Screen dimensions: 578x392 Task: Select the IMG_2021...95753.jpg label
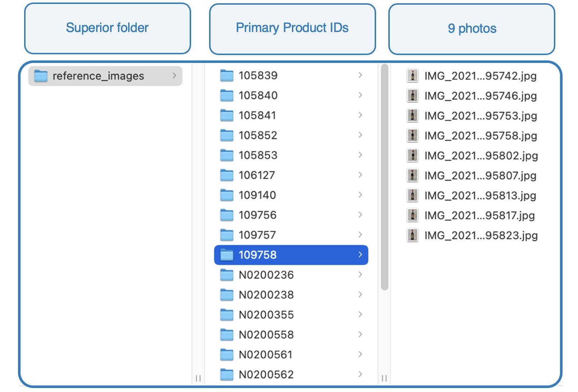[x=480, y=116]
